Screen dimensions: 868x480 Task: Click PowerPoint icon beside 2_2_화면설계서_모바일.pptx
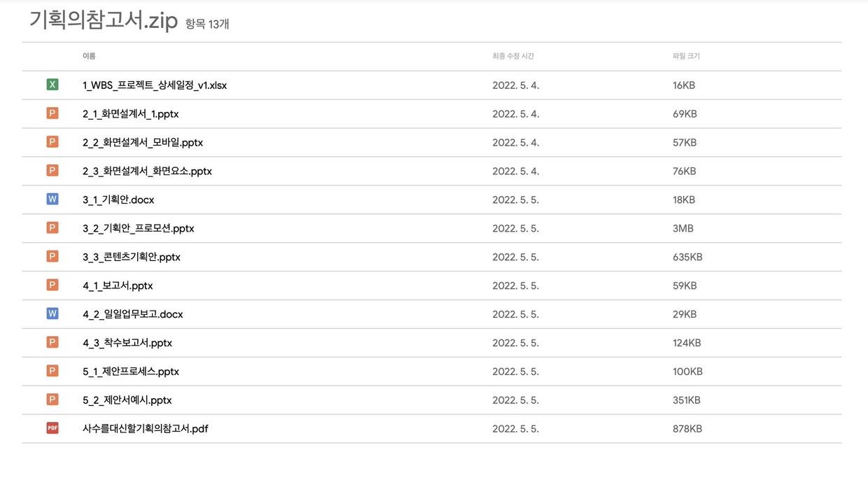click(x=52, y=142)
